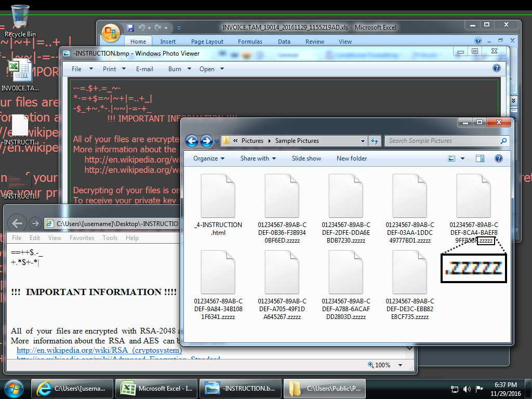Click Redo icon in Excel Quick Access Toolbar
The image size is (532, 399).
(x=158, y=28)
